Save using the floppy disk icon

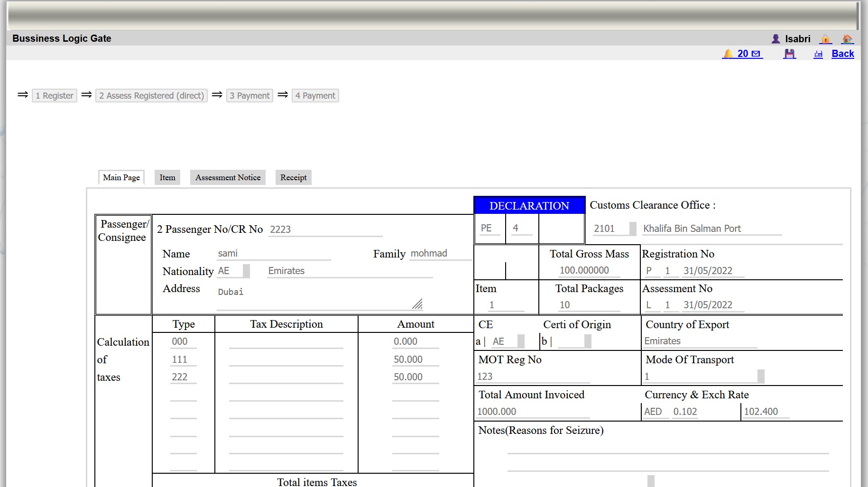[x=789, y=54]
